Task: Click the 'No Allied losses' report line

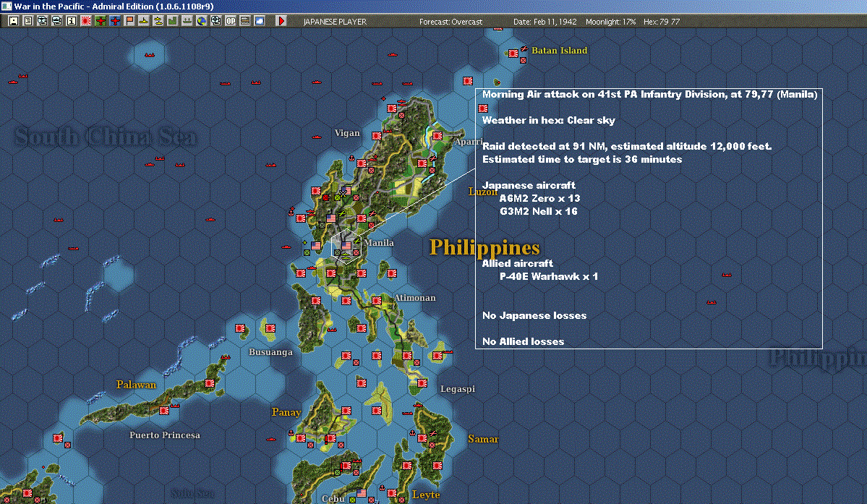Action: click(x=523, y=341)
